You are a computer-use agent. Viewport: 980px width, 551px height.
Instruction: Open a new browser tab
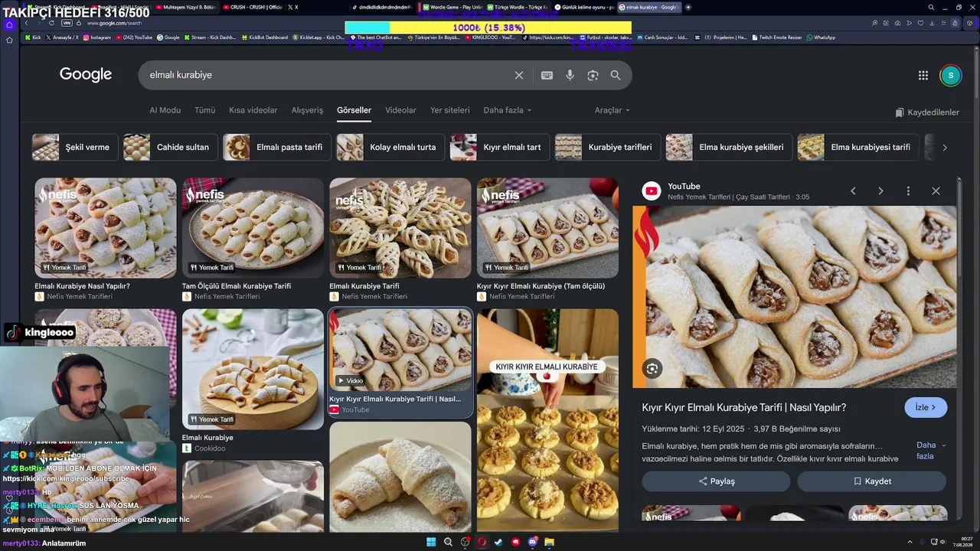688,7
